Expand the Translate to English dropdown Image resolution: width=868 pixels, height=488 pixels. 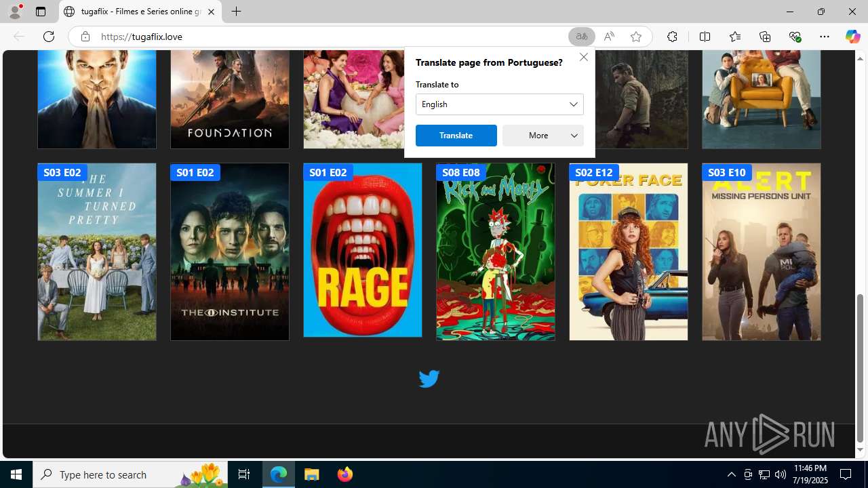pos(500,104)
